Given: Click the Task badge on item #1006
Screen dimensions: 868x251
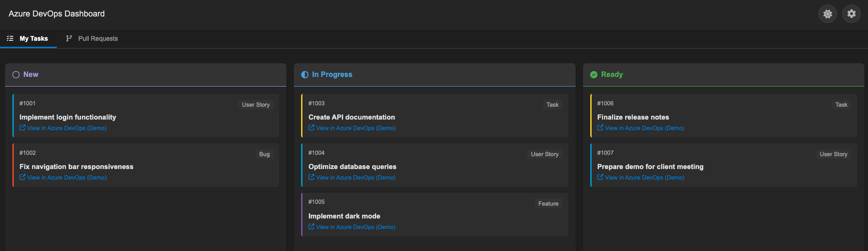Looking at the screenshot, I should pyautogui.click(x=841, y=105).
